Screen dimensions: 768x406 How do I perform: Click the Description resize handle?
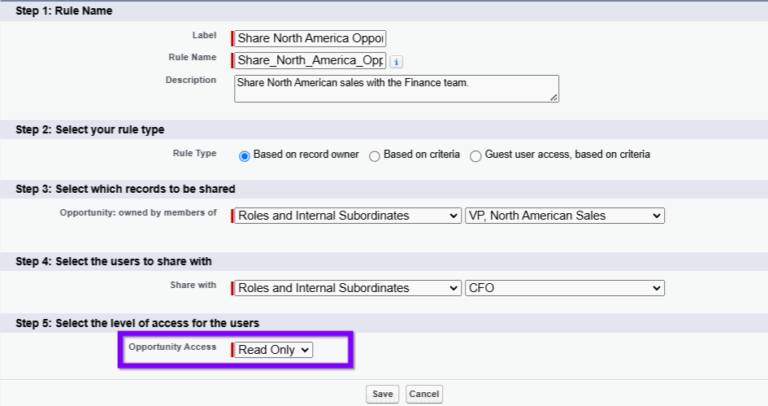553,97
